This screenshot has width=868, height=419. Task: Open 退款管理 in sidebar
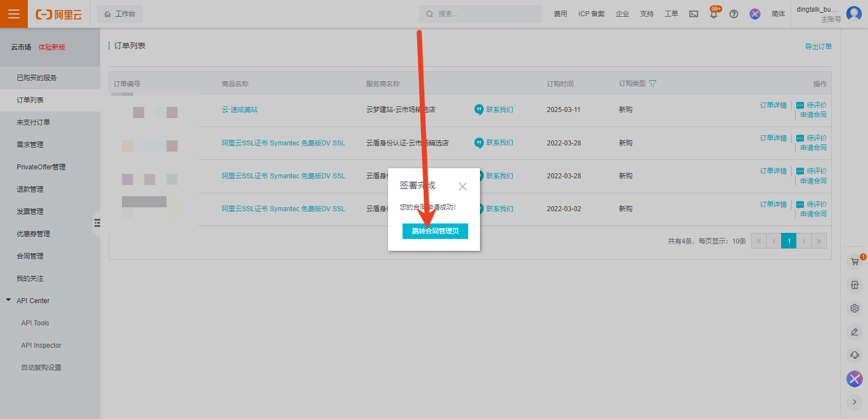[50, 189]
